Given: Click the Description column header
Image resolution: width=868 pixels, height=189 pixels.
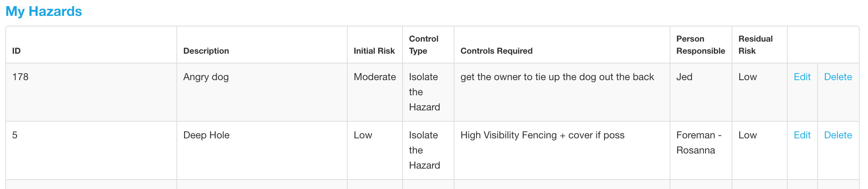Looking at the screenshot, I should pos(206,51).
